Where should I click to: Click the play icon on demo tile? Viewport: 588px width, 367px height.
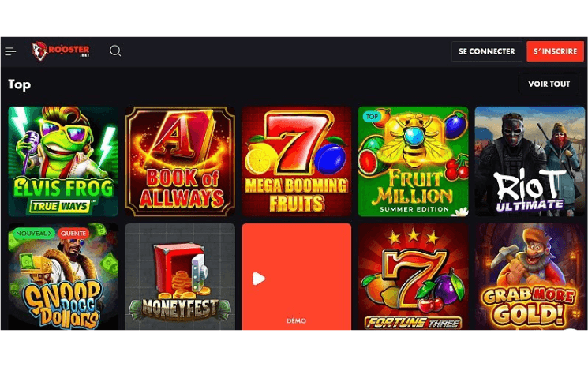[259, 279]
